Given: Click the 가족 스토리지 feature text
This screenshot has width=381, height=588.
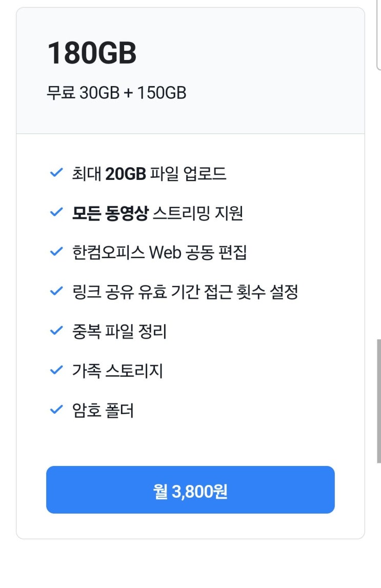Looking at the screenshot, I should point(117,371).
